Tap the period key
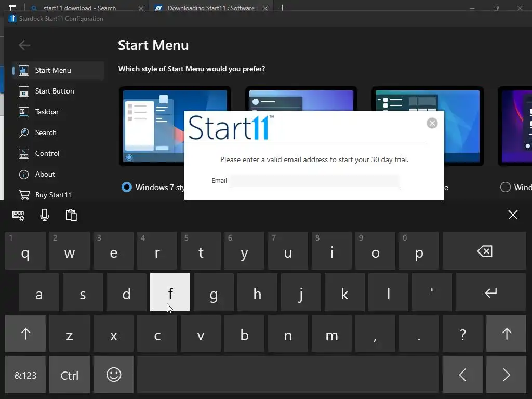 point(419,334)
